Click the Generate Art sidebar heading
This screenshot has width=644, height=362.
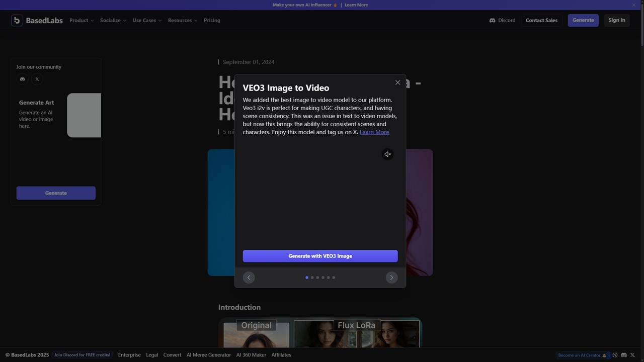36,103
